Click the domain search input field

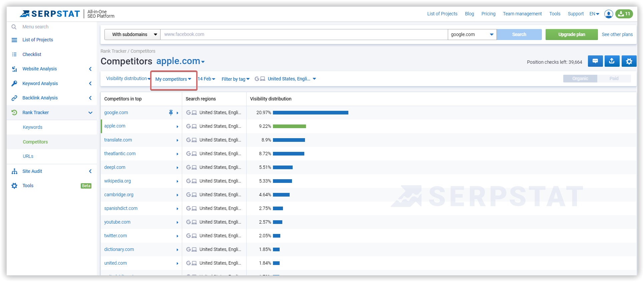(304, 34)
